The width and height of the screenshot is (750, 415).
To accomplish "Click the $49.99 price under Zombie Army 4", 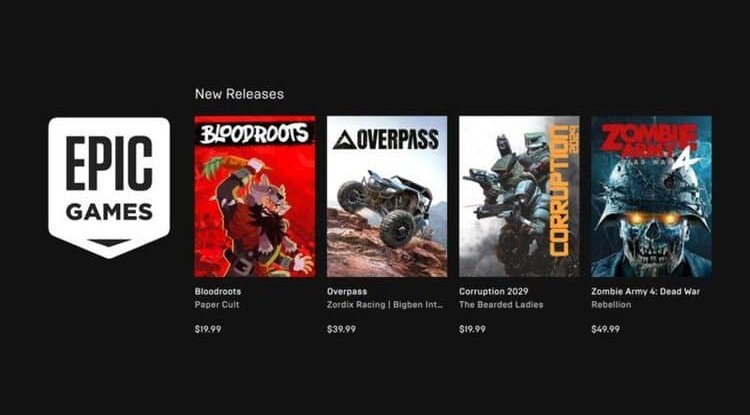I will (x=605, y=329).
